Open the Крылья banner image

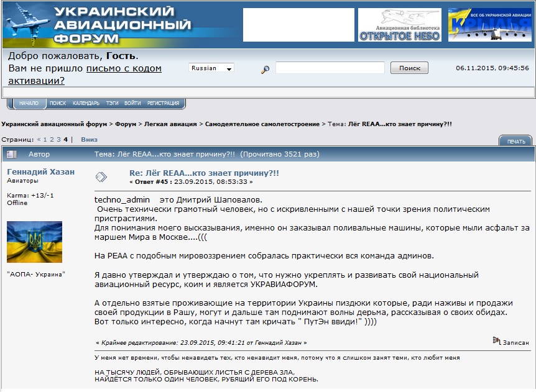489,25
